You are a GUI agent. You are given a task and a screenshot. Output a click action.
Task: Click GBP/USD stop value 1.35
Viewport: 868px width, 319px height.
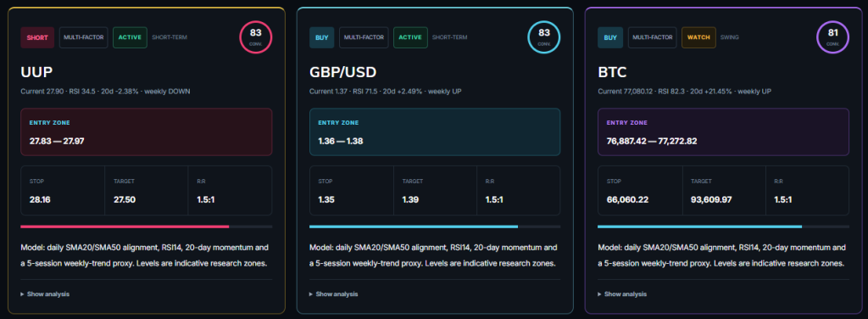click(326, 199)
